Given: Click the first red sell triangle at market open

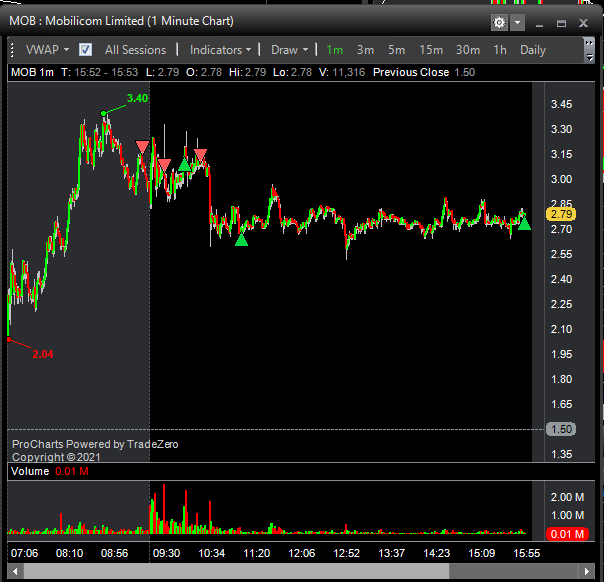Looking at the screenshot, I should pos(143,147).
